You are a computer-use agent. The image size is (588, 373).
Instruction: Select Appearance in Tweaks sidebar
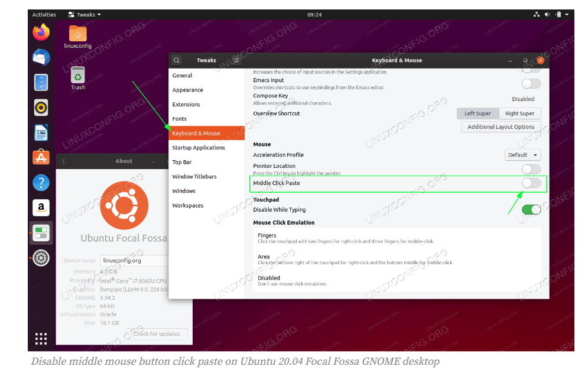tap(207, 90)
